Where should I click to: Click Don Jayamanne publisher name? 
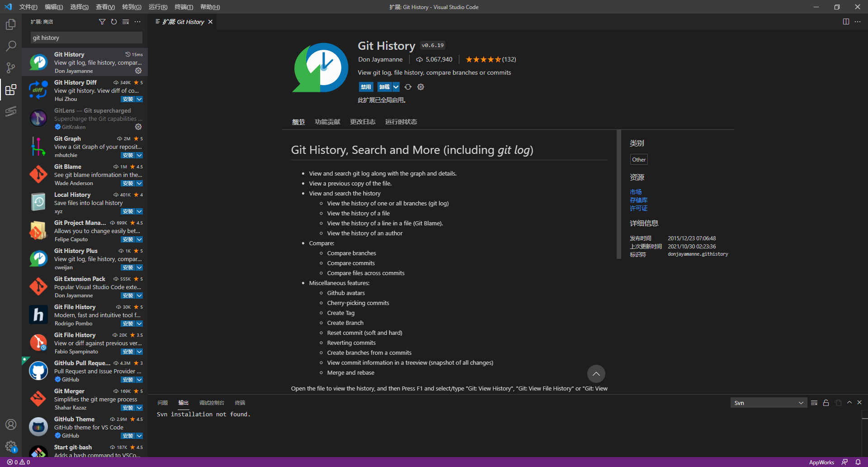tap(380, 59)
